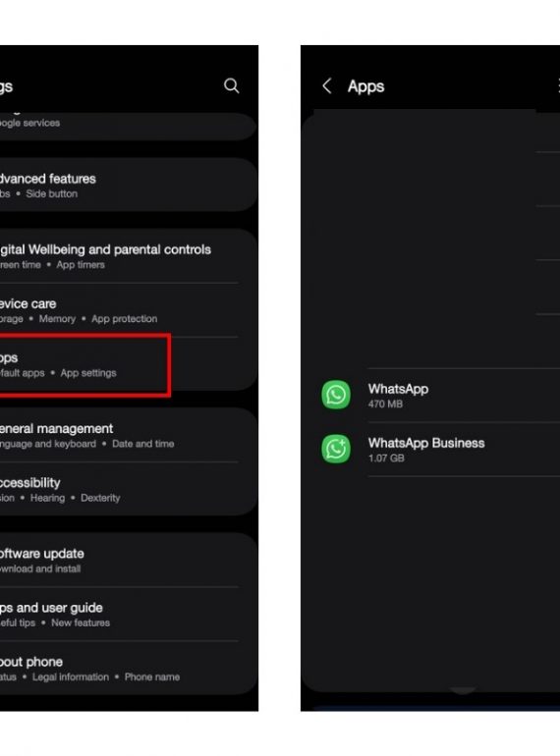Tap the back arrow beside Apps

point(326,85)
